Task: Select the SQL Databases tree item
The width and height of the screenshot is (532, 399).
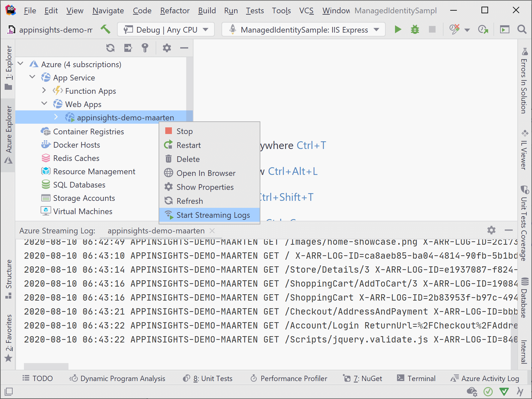Action: tap(79, 185)
